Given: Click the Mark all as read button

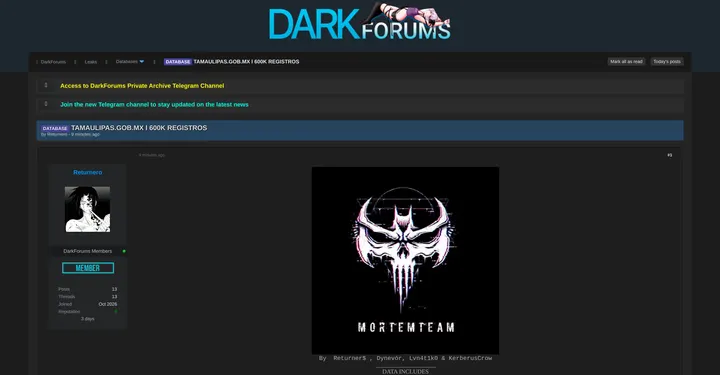Looking at the screenshot, I should tap(626, 62).
